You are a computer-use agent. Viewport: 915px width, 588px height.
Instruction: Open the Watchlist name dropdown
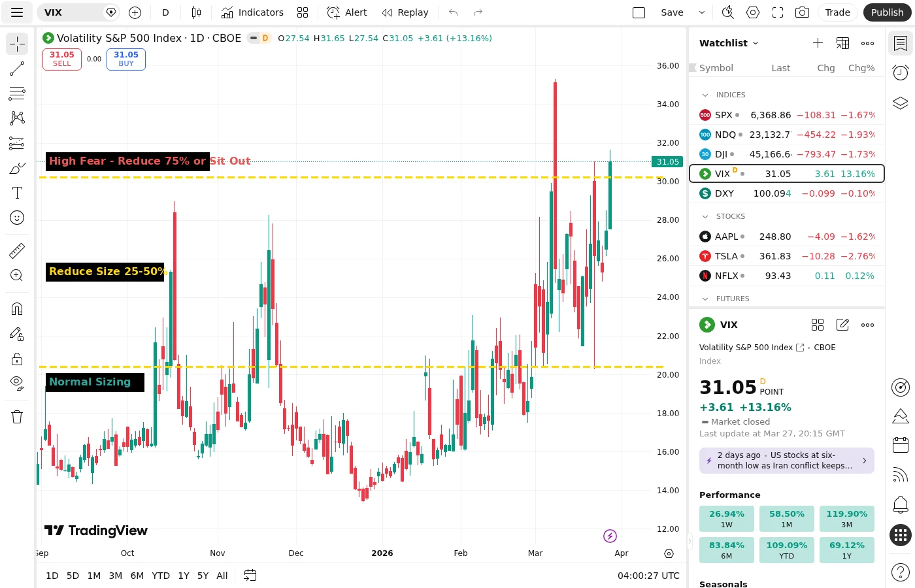coord(729,43)
